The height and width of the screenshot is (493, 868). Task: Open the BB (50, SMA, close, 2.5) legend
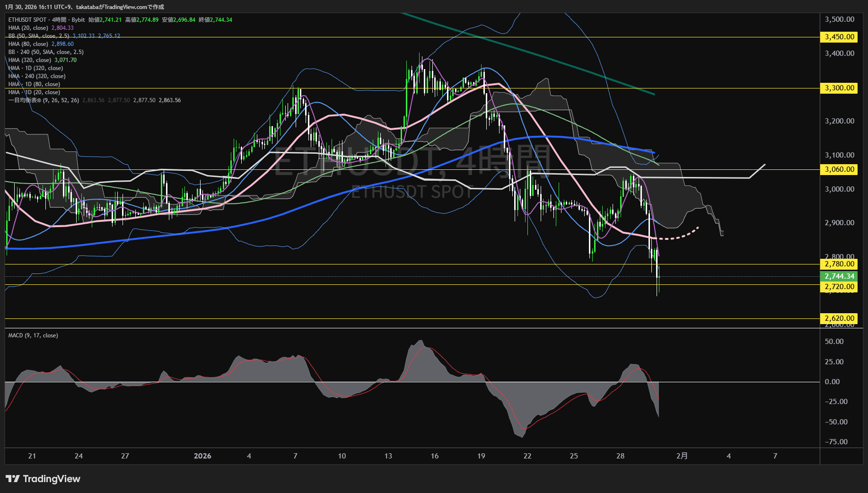point(39,36)
